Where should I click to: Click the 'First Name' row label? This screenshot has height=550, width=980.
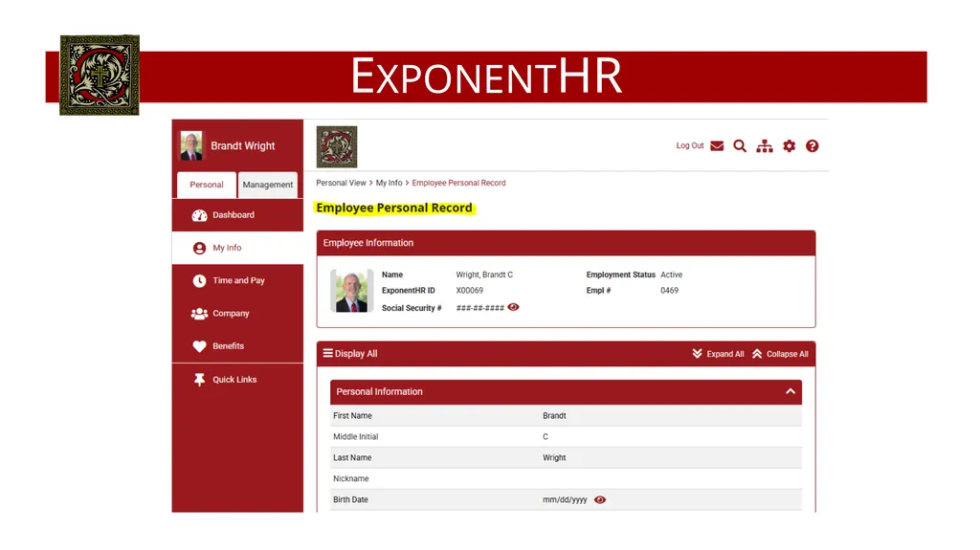coord(352,416)
